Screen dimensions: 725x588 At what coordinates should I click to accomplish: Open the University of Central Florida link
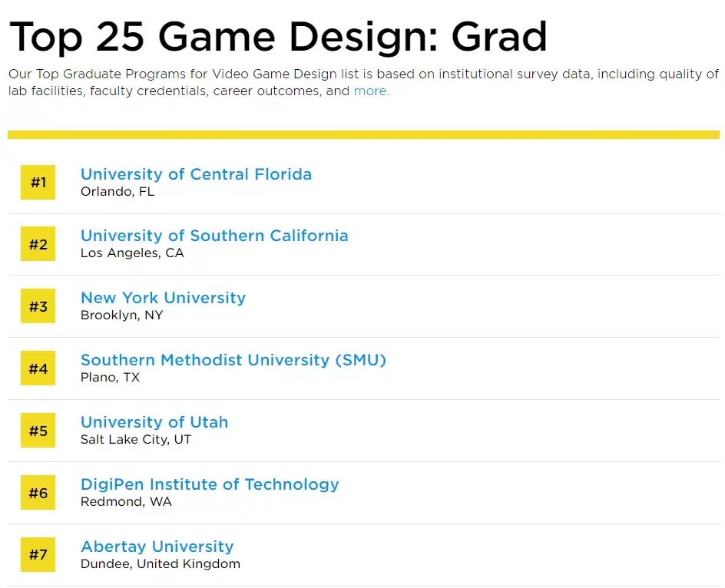point(196,174)
